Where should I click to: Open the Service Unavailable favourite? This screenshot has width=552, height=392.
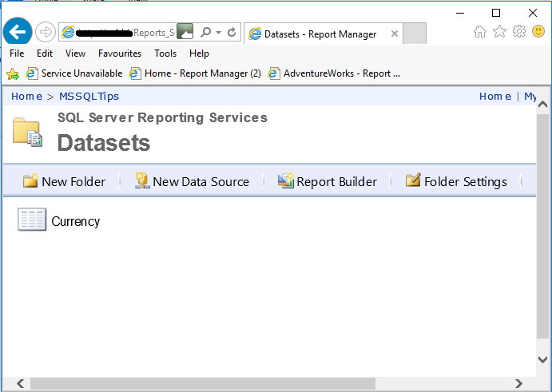coord(74,73)
